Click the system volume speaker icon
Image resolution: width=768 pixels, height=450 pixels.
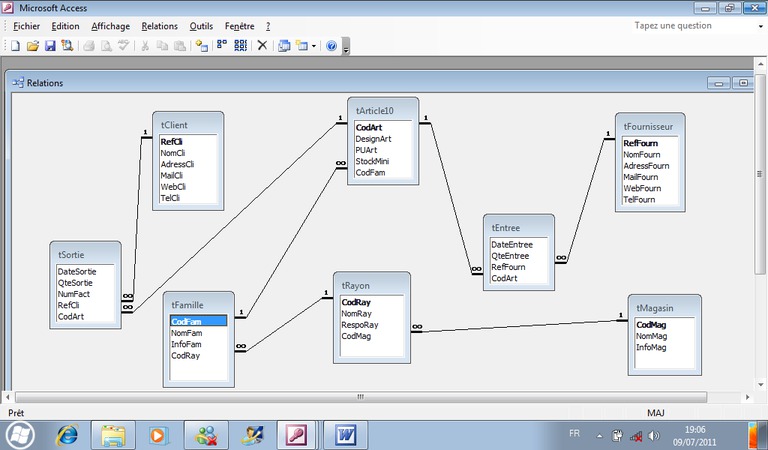tap(654, 436)
